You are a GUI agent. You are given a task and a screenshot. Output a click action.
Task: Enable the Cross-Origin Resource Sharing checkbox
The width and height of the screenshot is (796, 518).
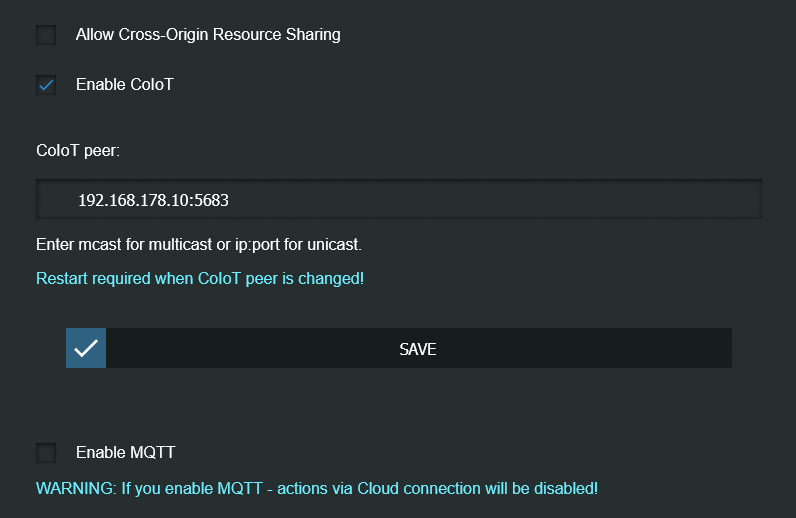coord(46,35)
